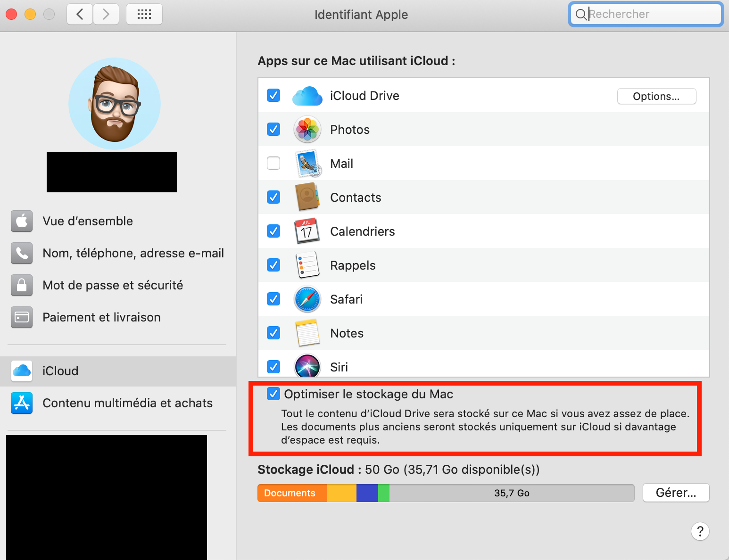
Task: Disable Optimiser le stockage du Mac
Action: tap(273, 394)
